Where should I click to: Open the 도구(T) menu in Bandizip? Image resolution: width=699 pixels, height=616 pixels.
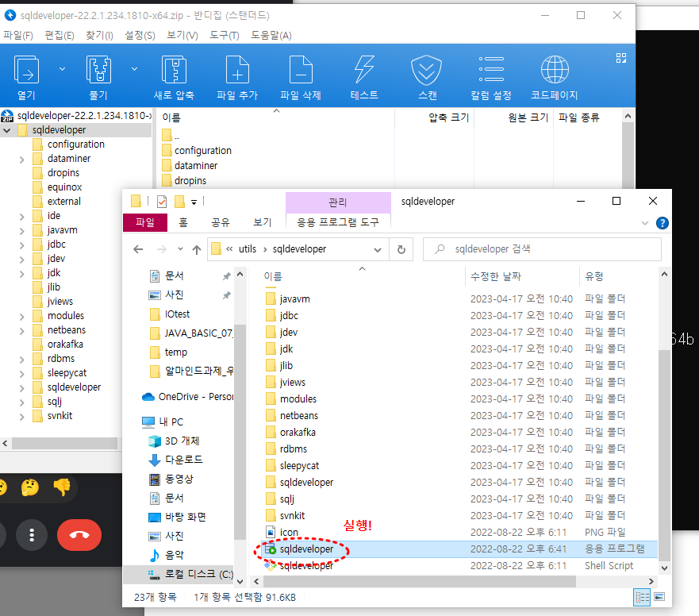[225, 35]
